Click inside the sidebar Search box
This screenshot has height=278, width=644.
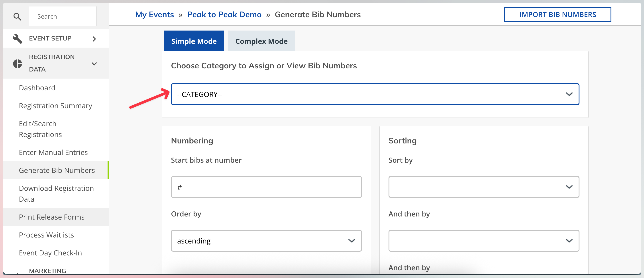click(63, 16)
